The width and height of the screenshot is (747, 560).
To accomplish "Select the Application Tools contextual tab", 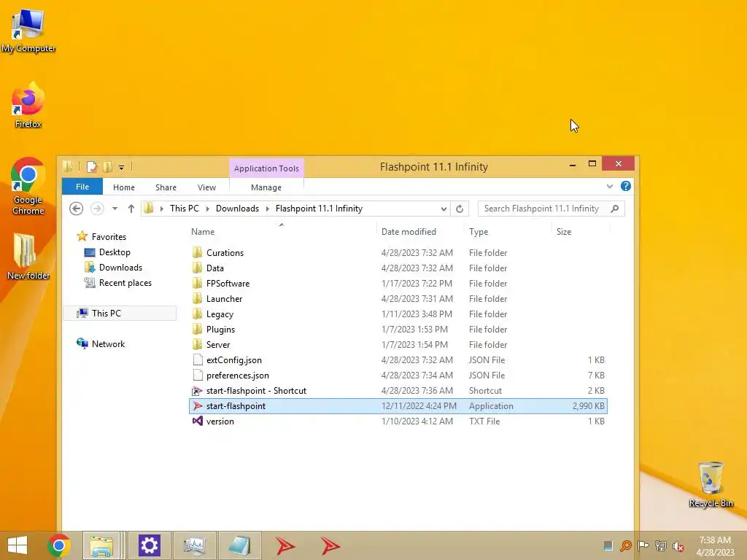I will point(266,168).
